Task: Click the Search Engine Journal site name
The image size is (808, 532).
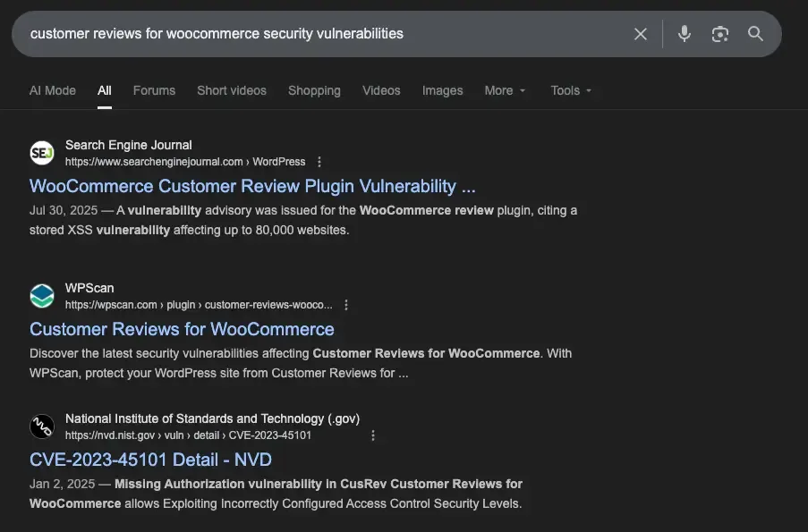Action: 128,145
